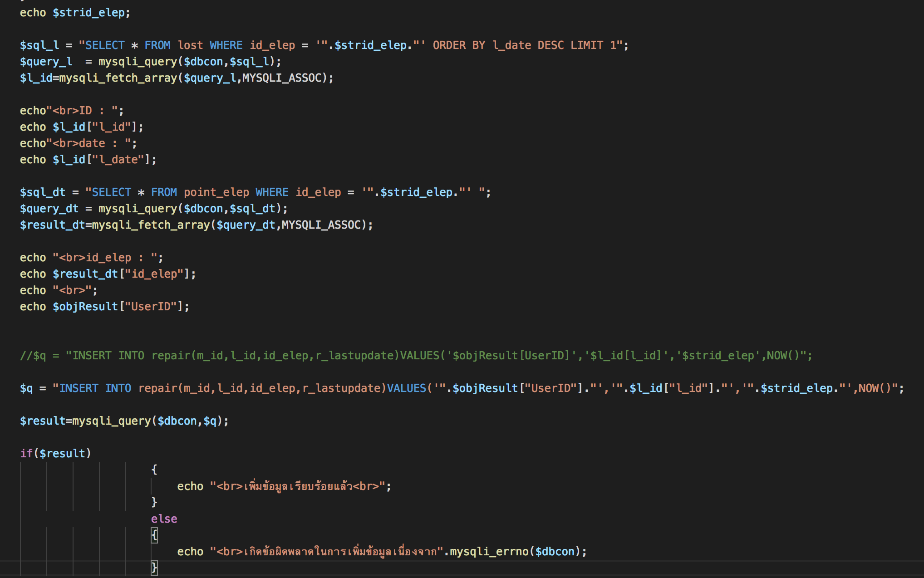
Task: Click the line 'echo $strid_elep;'
Action: click(x=75, y=13)
